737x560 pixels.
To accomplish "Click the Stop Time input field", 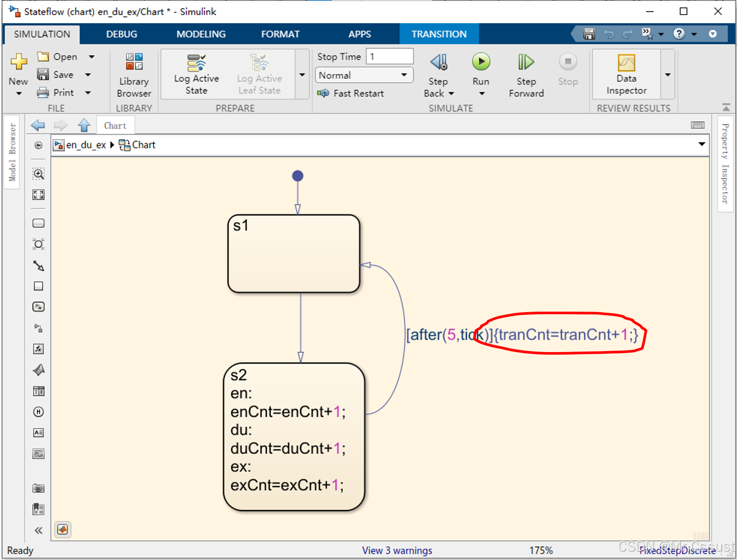I will click(x=390, y=57).
